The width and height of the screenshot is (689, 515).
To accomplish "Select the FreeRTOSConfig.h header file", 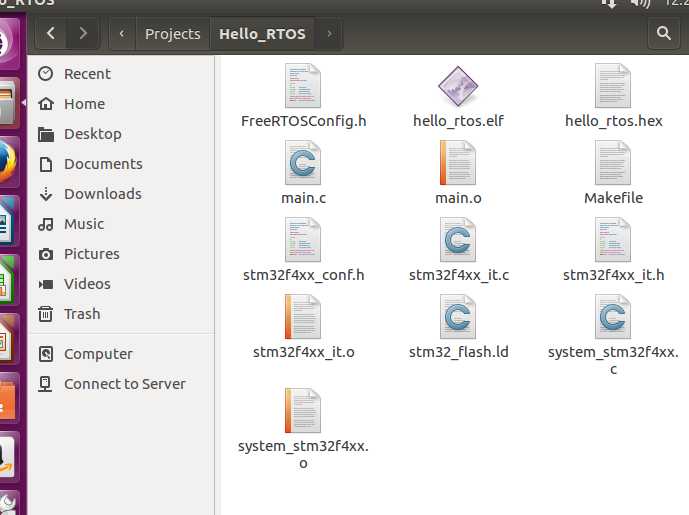I will [303, 87].
